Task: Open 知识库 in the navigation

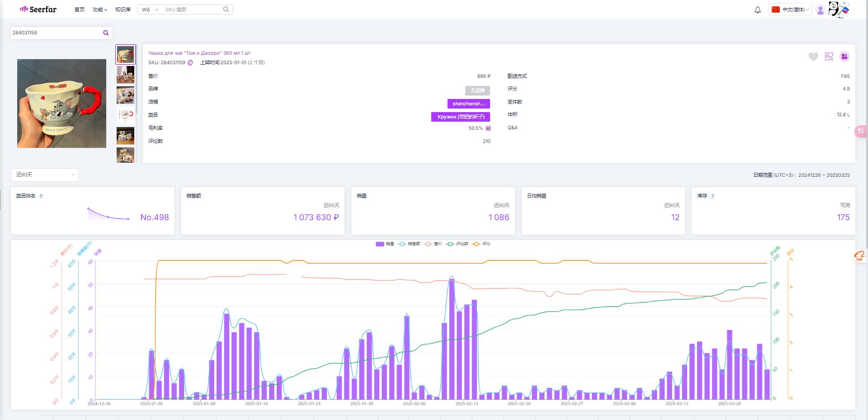Action: 123,9
